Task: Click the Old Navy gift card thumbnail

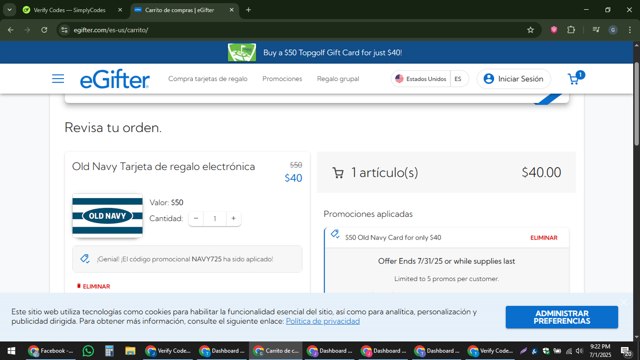Action: coord(107,216)
